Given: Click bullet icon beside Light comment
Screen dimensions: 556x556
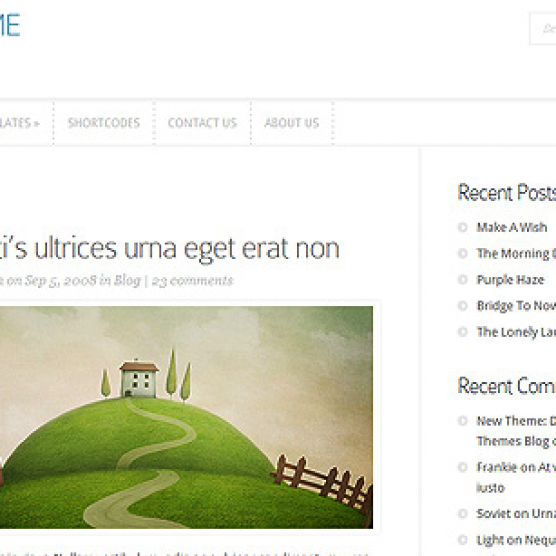Looking at the screenshot, I should pos(463,540).
